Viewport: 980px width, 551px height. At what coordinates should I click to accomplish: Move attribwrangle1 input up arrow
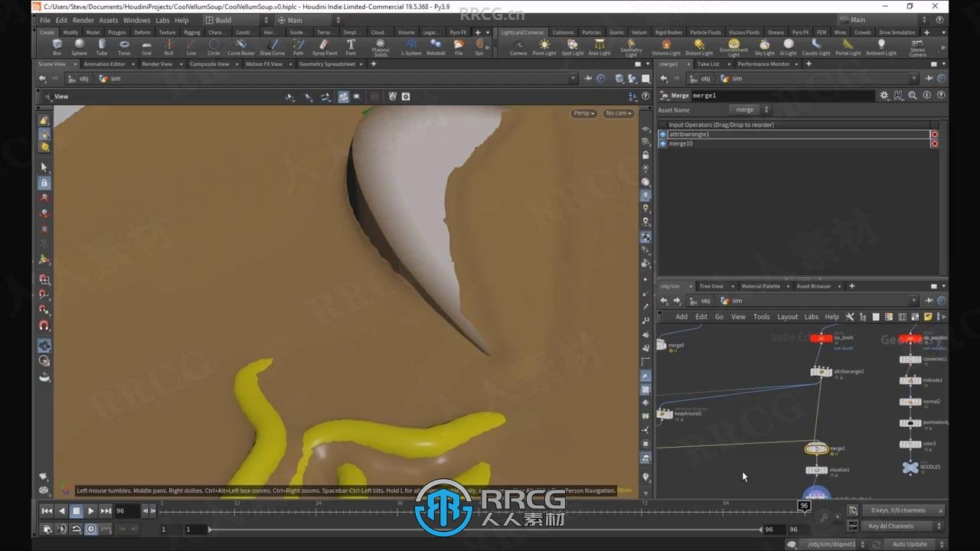point(663,134)
